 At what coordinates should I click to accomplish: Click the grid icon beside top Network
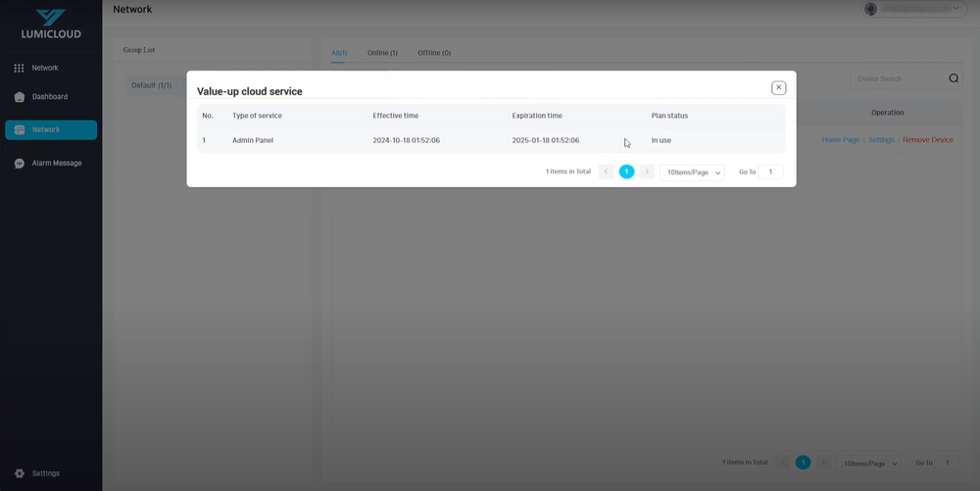point(20,69)
